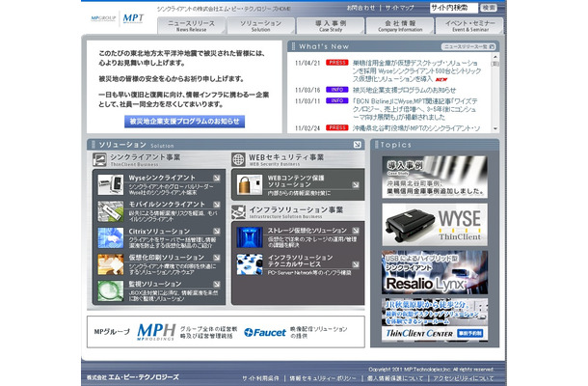Click the お問合わせ link in header
Screen dimensions: 588x386
(x=361, y=8)
